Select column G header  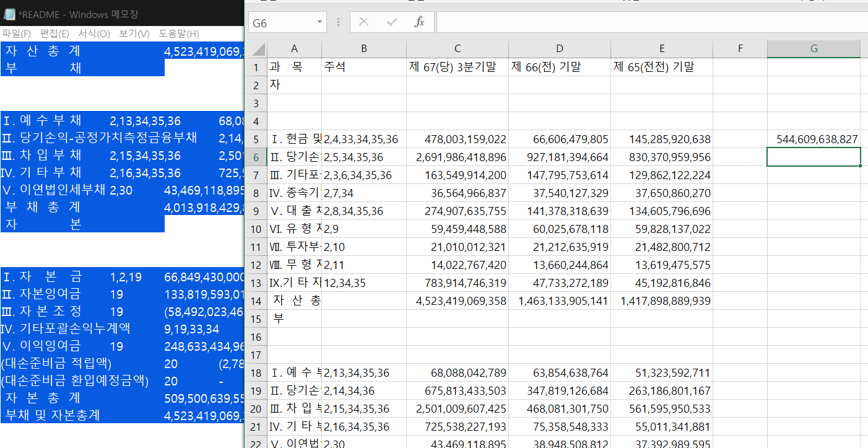[x=814, y=49]
